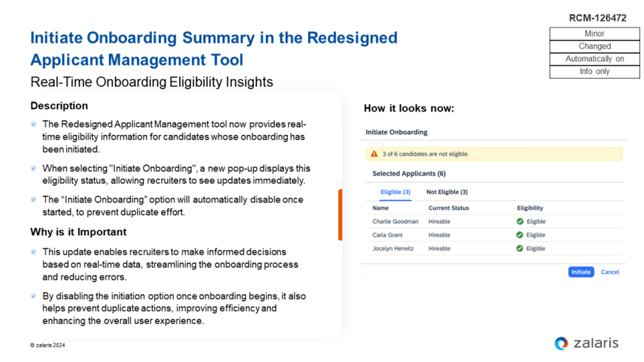This screenshot has width=644, height=362.
Task: Click green check icon beside Charlie Goodman
Action: [x=520, y=221]
